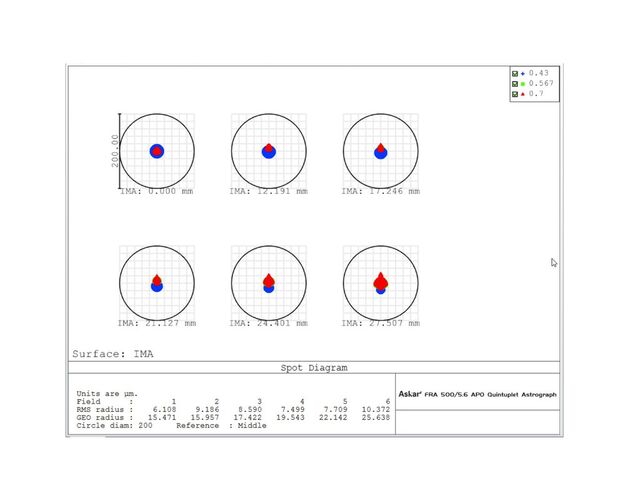
Task: Select the 0.567 legend label
Action: (541, 83)
